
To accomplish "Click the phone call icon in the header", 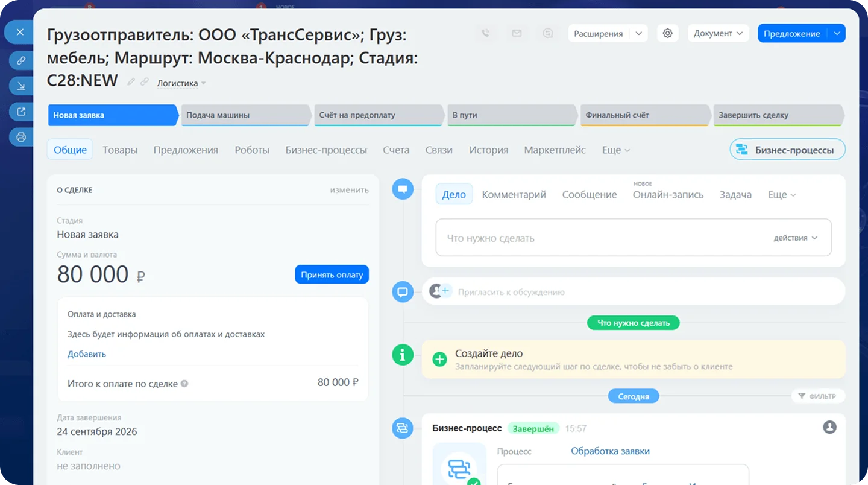I will click(486, 34).
